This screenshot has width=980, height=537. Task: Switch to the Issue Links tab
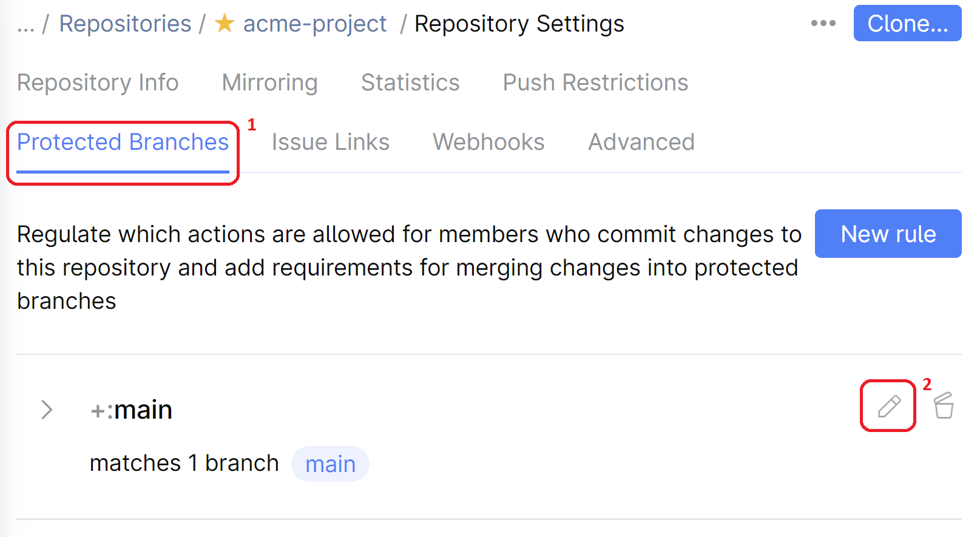coord(330,142)
